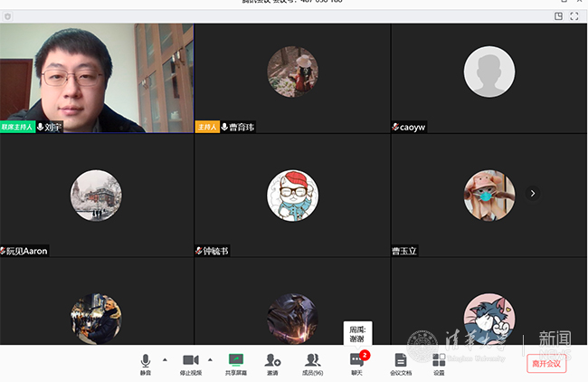Click 阮贝Aaron's snowy avatar

[96, 195]
